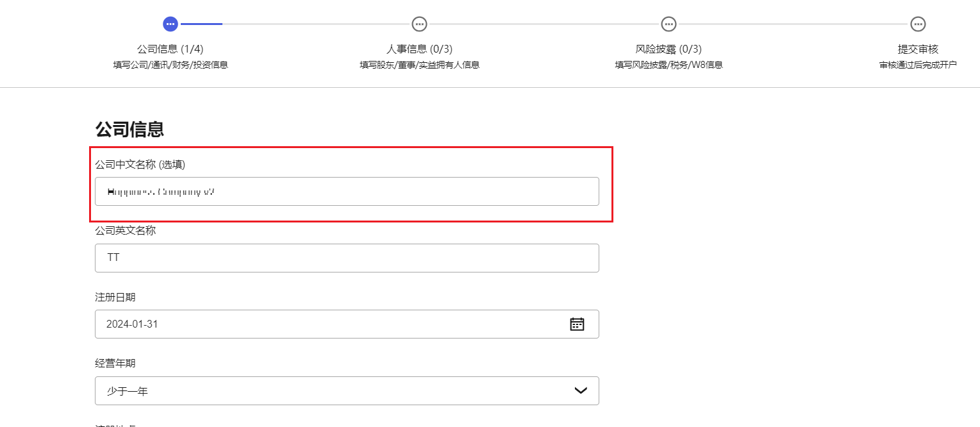Click the 人事信息 step circle icon

click(419, 24)
